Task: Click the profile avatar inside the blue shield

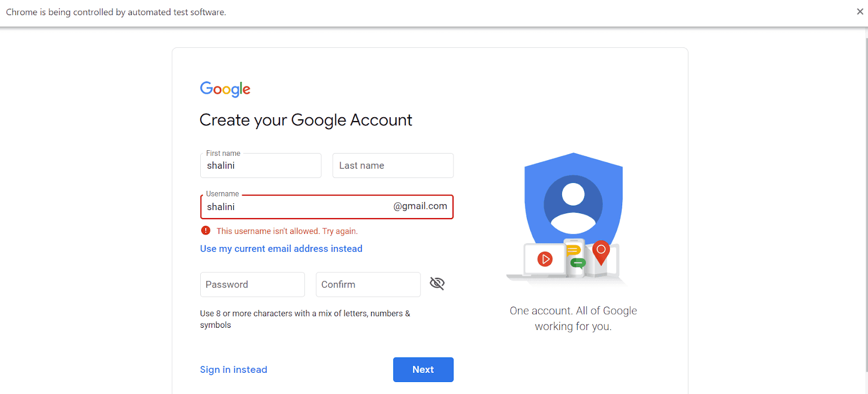Action: click(x=573, y=204)
